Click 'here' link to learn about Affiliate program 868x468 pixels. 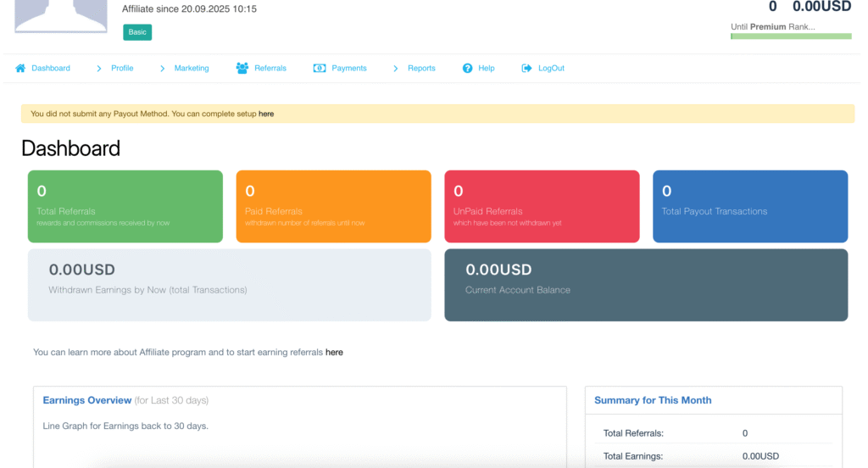coord(334,352)
